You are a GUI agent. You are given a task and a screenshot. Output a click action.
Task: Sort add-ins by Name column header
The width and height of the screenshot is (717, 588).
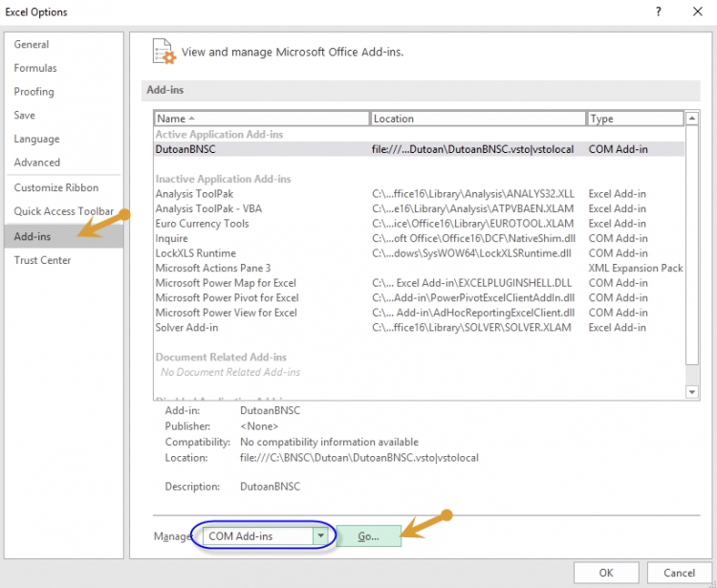pos(261,119)
